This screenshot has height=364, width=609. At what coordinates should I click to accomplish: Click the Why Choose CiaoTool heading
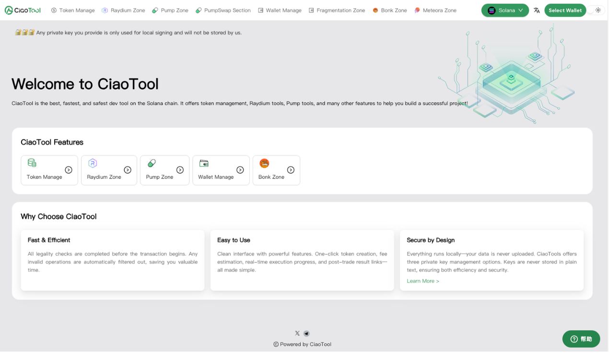pos(59,216)
